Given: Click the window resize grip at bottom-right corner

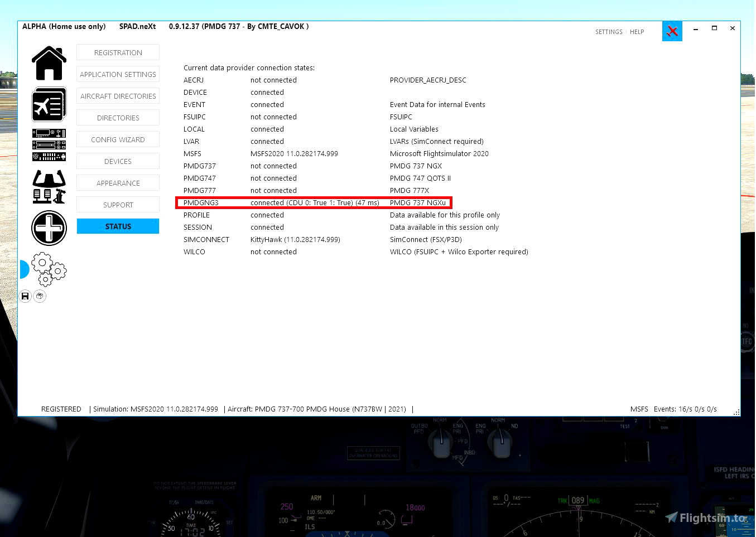Looking at the screenshot, I should pyautogui.click(x=736, y=413).
